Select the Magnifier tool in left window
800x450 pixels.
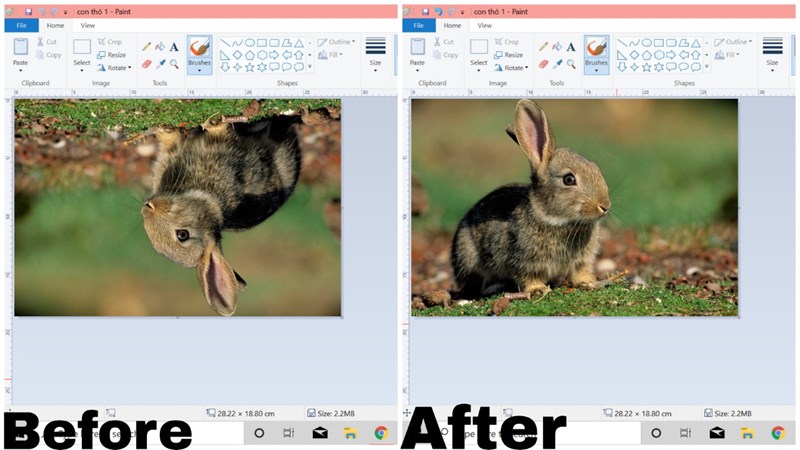pyautogui.click(x=174, y=64)
